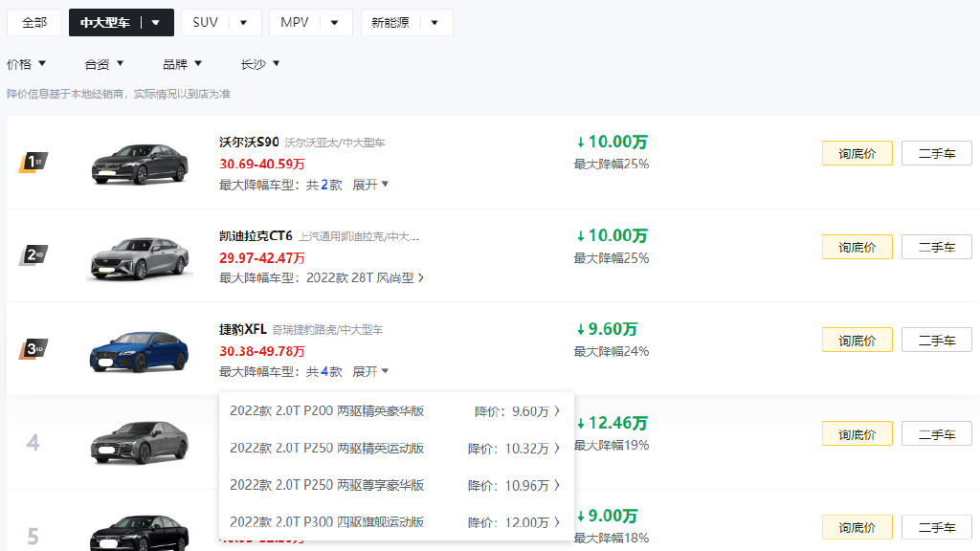Click the 9.00万 price drop value
The image size is (980, 551).
pos(606,516)
